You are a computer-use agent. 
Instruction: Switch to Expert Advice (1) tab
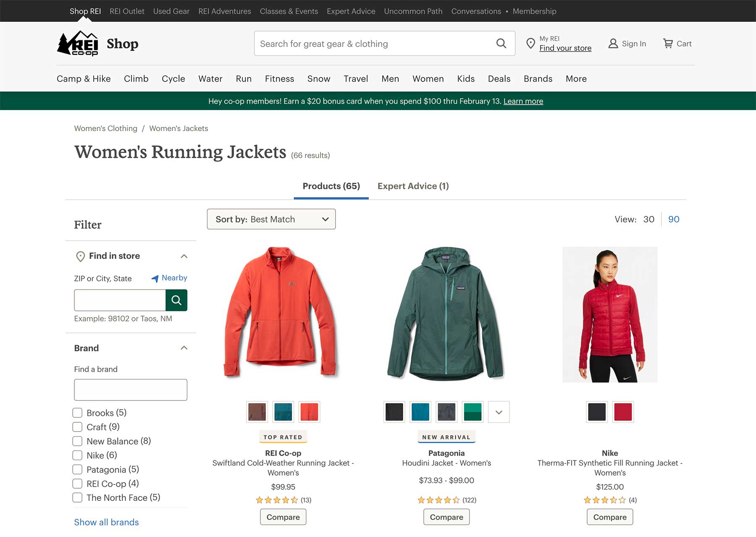[413, 186]
